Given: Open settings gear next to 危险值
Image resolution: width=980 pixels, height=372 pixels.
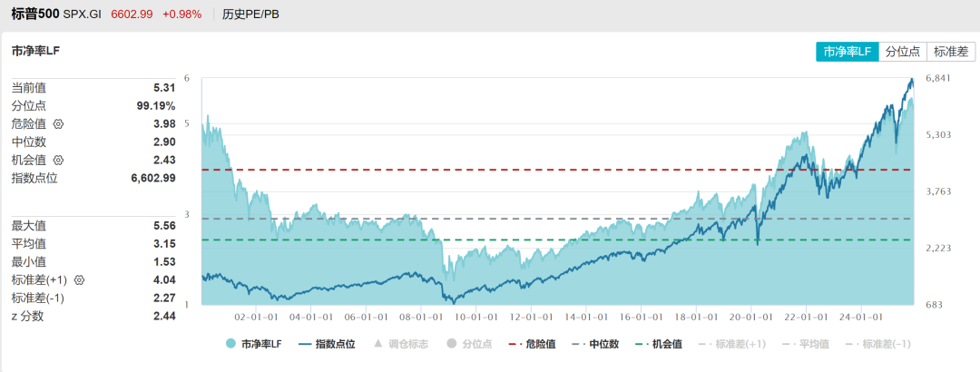Looking at the screenshot, I should pos(59,123).
